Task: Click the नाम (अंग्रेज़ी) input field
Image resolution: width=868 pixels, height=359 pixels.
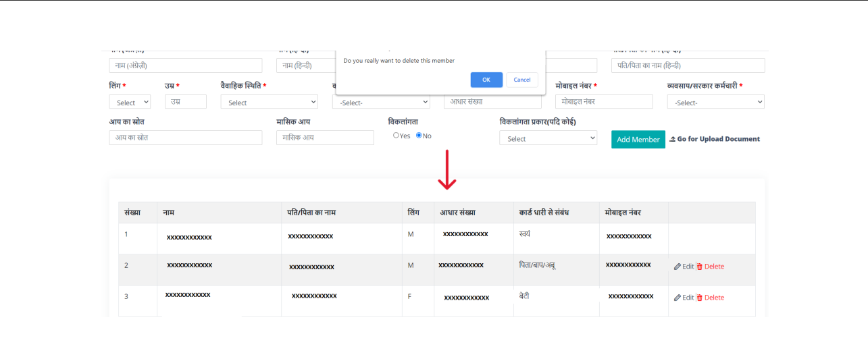Action: tap(185, 65)
